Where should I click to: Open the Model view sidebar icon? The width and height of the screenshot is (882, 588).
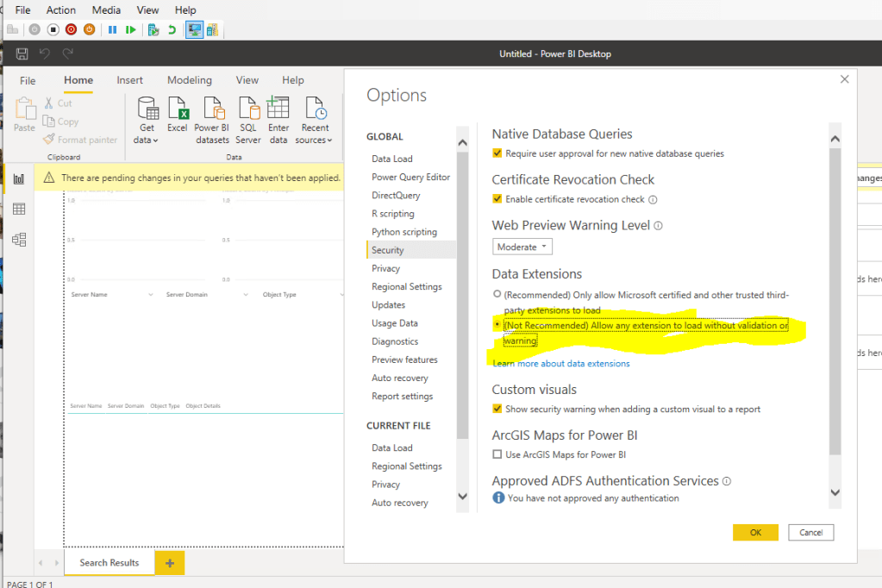pyautogui.click(x=19, y=240)
